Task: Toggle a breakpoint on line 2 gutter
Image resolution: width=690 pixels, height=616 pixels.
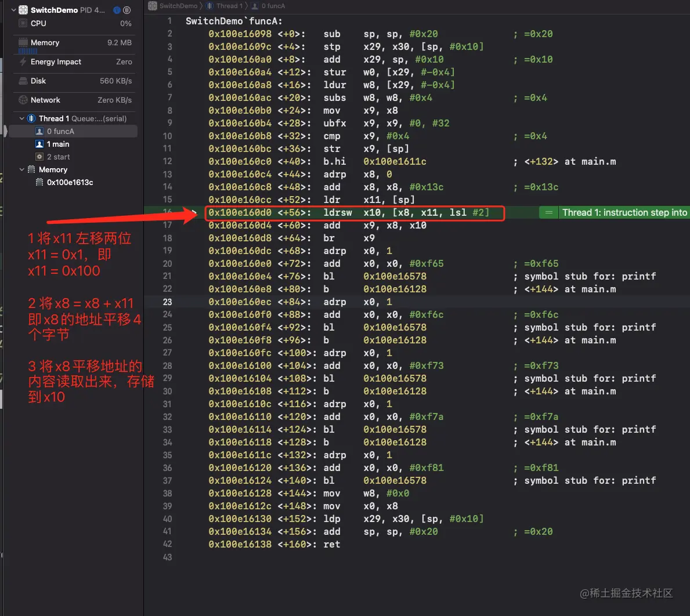Action: tap(169, 34)
